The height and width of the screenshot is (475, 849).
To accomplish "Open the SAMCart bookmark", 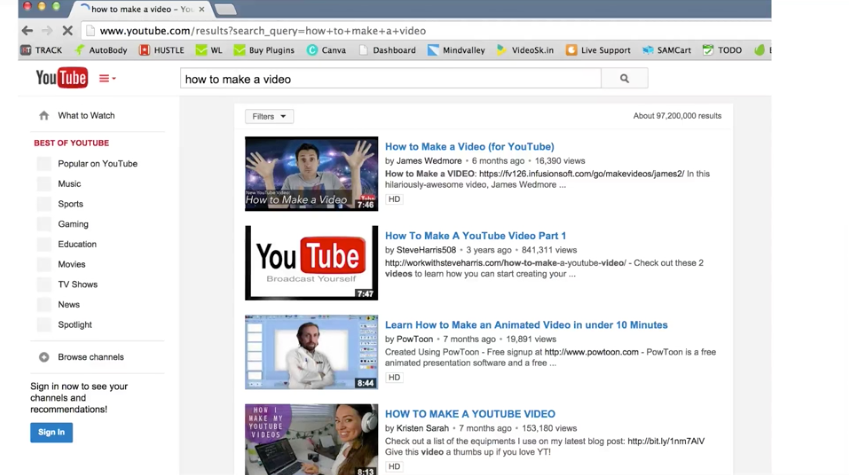I will 667,50.
